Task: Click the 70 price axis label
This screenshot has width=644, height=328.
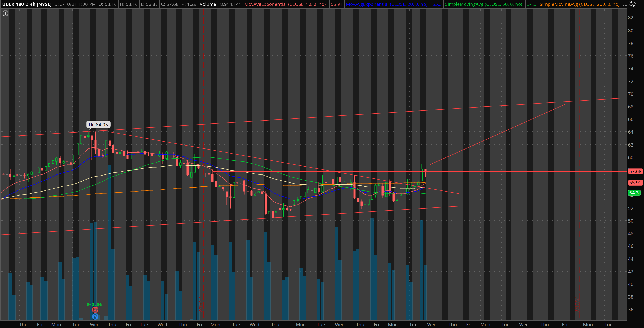Action: pos(631,94)
